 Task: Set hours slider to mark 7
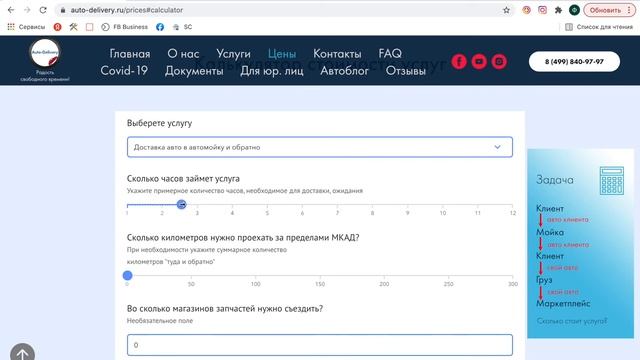point(337,205)
